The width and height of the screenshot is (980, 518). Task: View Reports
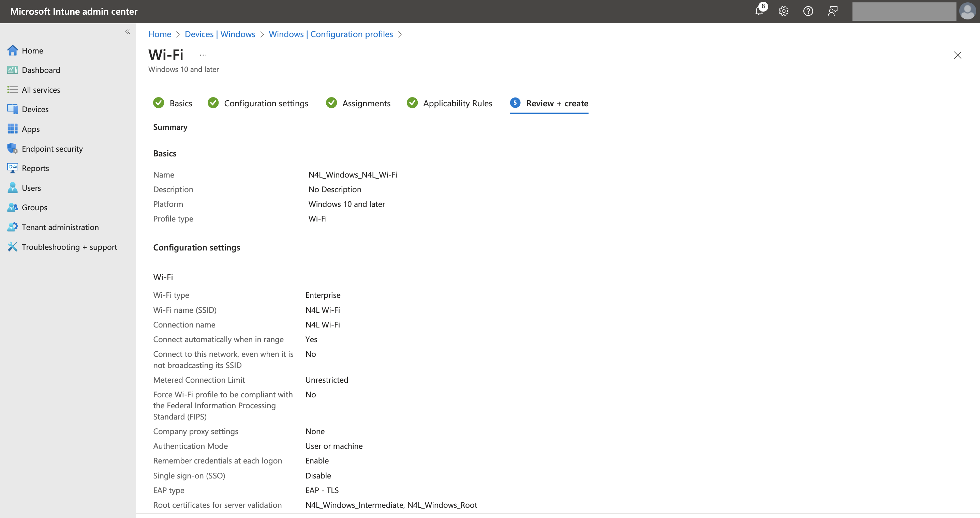tap(35, 168)
